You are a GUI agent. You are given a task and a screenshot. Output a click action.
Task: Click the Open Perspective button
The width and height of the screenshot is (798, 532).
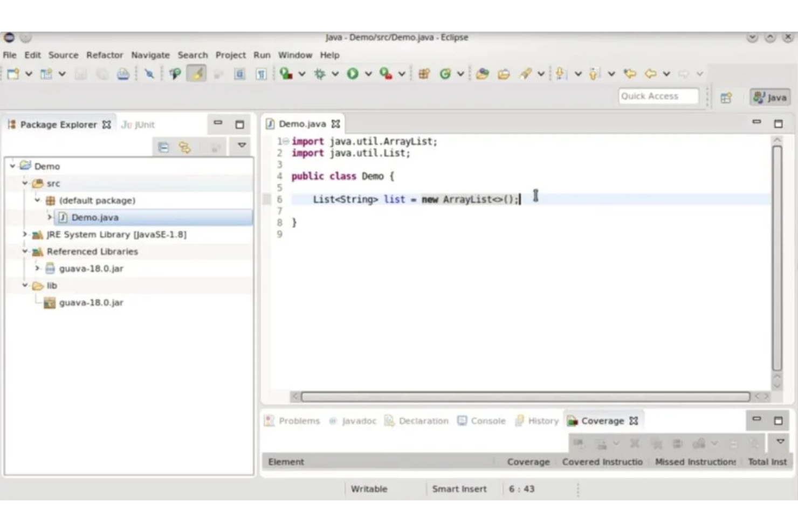(726, 98)
